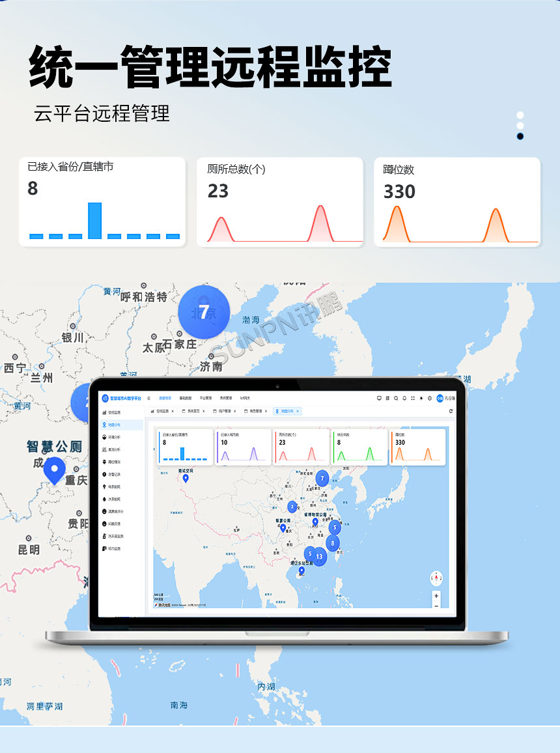This screenshot has height=753, width=560.
Task: Toggle the sidebar collapse icon beside logo
Action: [x=148, y=398]
